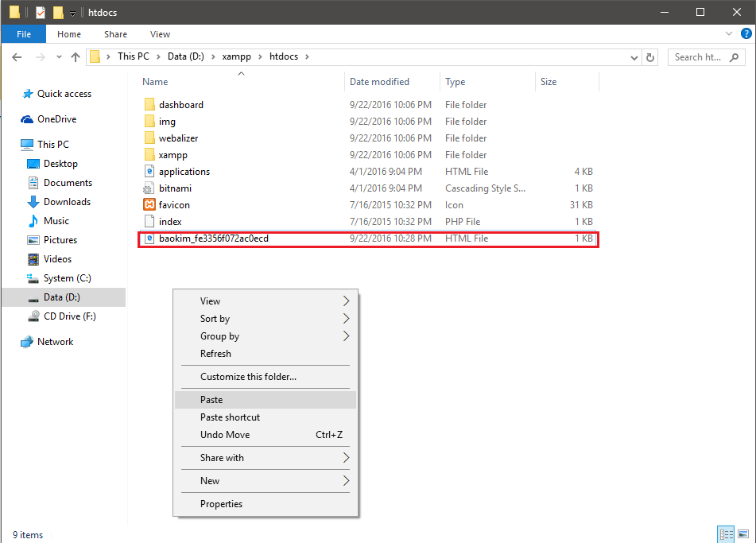Sort by Type column header

(x=487, y=82)
